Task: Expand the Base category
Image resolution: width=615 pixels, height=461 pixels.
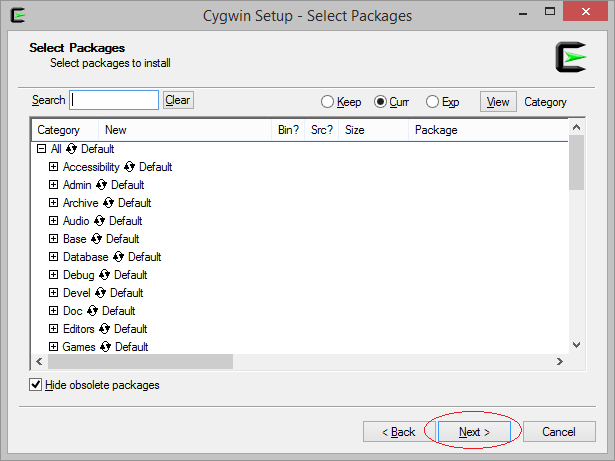Action: click(x=53, y=239)
